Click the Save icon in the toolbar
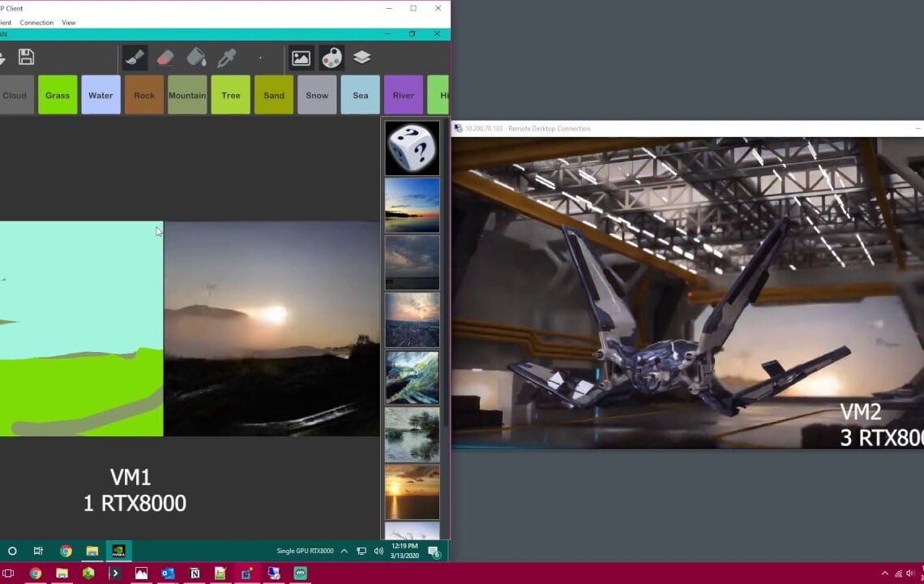The height and width of the screenshot is (584, 924). [25, 57]
